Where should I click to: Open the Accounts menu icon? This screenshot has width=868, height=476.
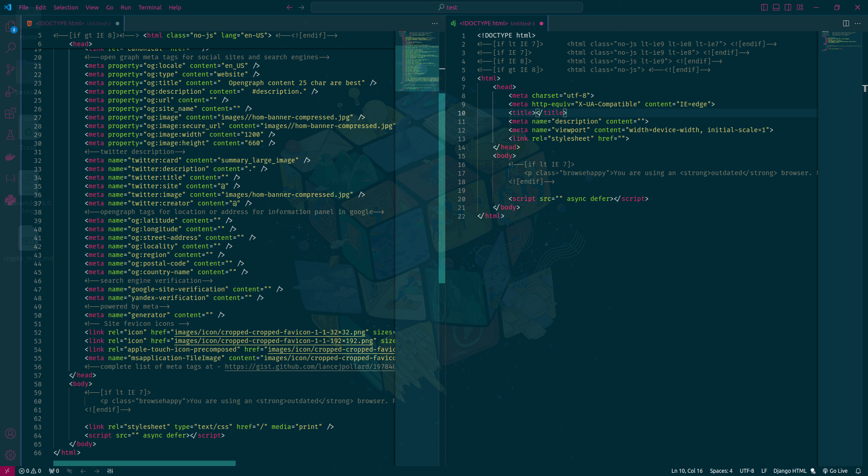10,433
